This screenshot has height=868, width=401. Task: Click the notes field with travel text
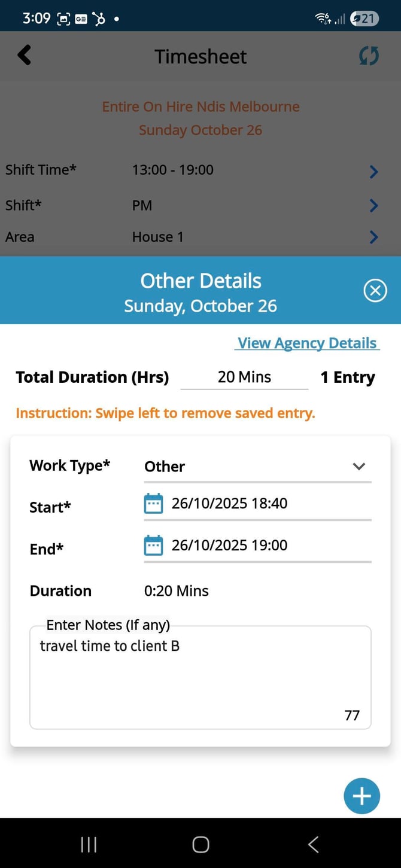(200, 677)
